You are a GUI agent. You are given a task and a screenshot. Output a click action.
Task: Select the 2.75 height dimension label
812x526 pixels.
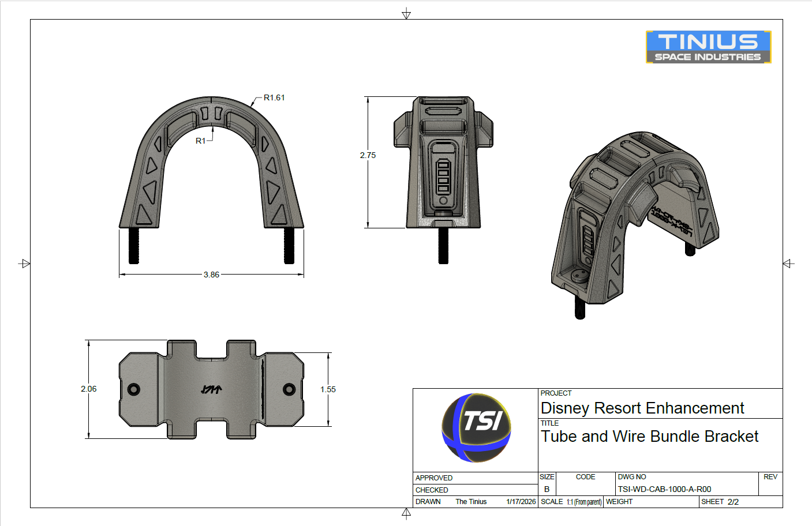368,155
